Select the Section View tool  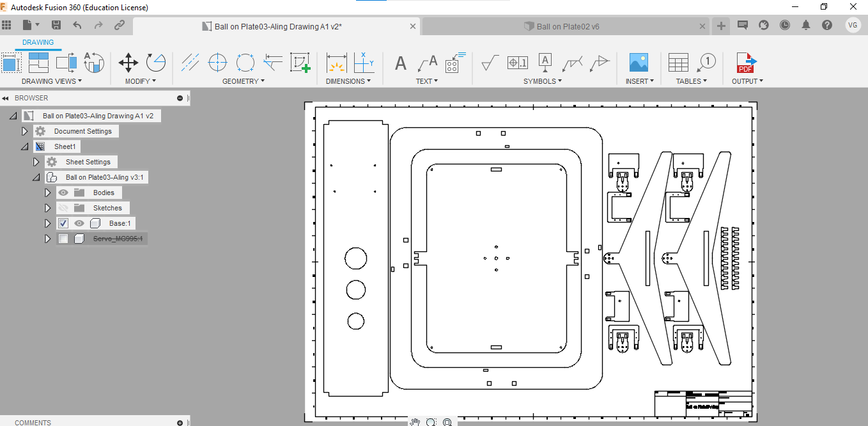pyautogui.click(x=66, y=63)
